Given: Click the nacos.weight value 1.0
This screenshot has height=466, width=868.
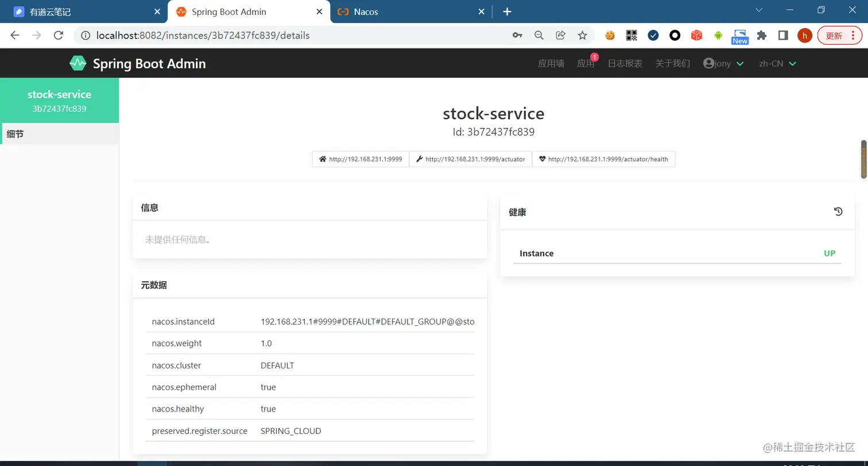Looking at the screenshot, I should [x=266, y=343].
